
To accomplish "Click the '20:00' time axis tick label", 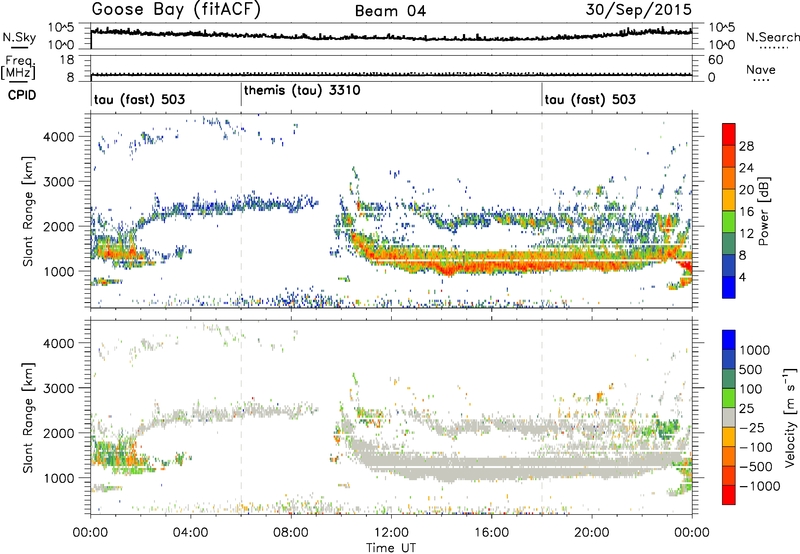I will (591, 533).
